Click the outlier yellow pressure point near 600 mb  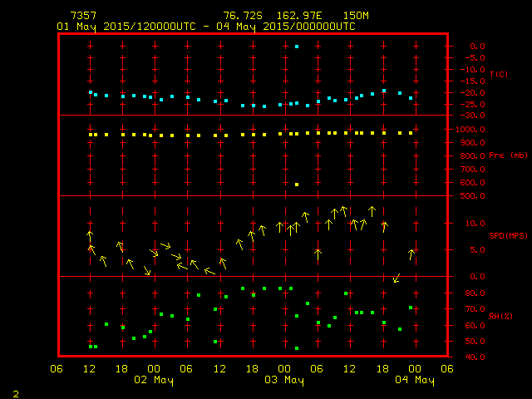[x=297, y=184]
